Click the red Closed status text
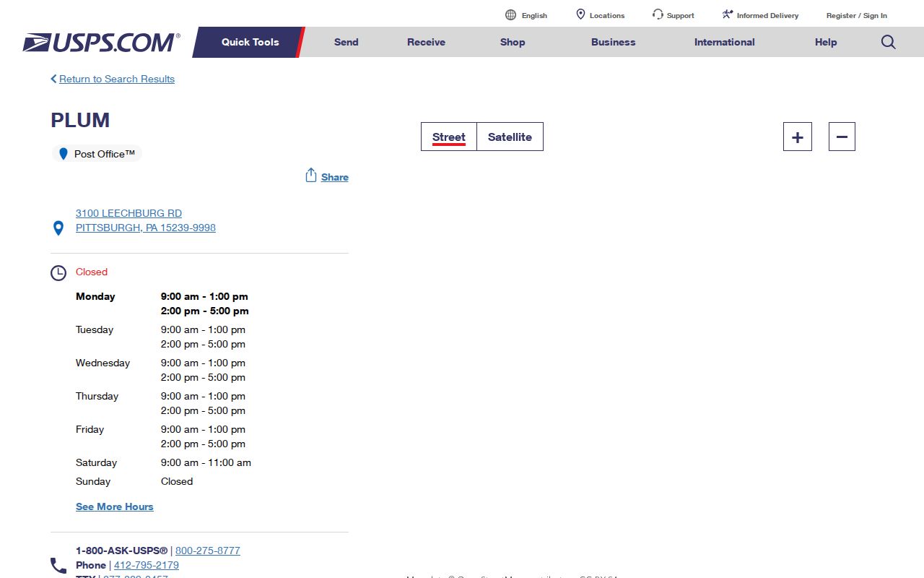Image resolution: width=924 pixels, height=578 pixels. click(92, 272)
